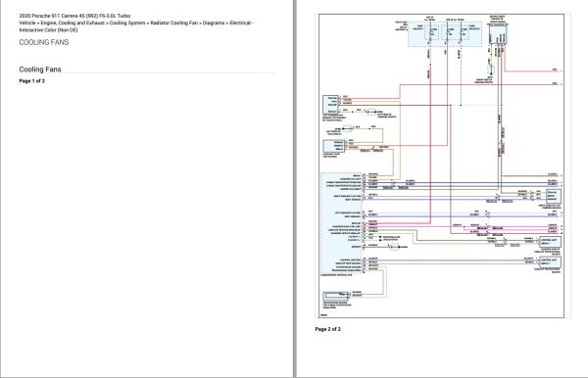Click the sensor component box at diagram bottom-left
This screenshot has width=588, height=378.
(336, 296)
